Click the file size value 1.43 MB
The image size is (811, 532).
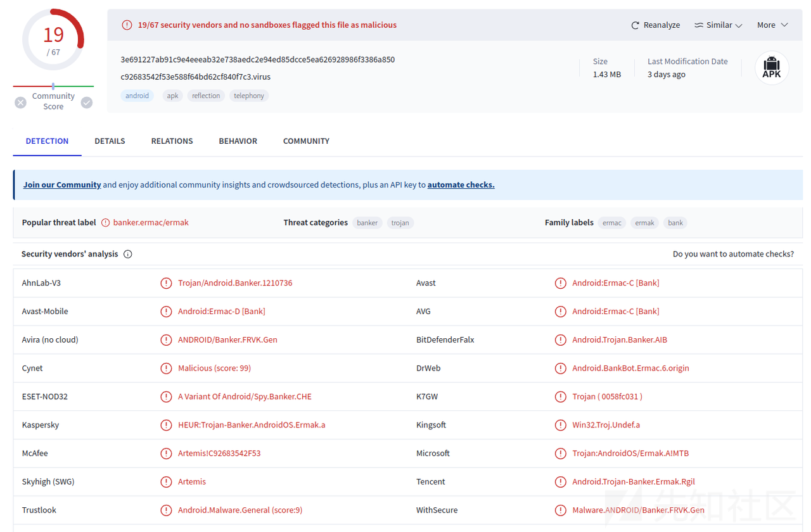[x=606, y=74]
